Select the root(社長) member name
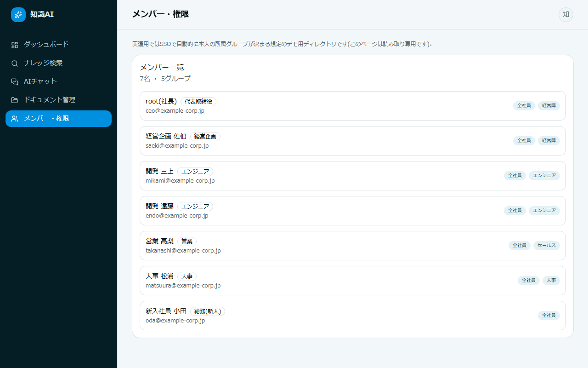Screen dimensions: 588x368 (161, 101)
